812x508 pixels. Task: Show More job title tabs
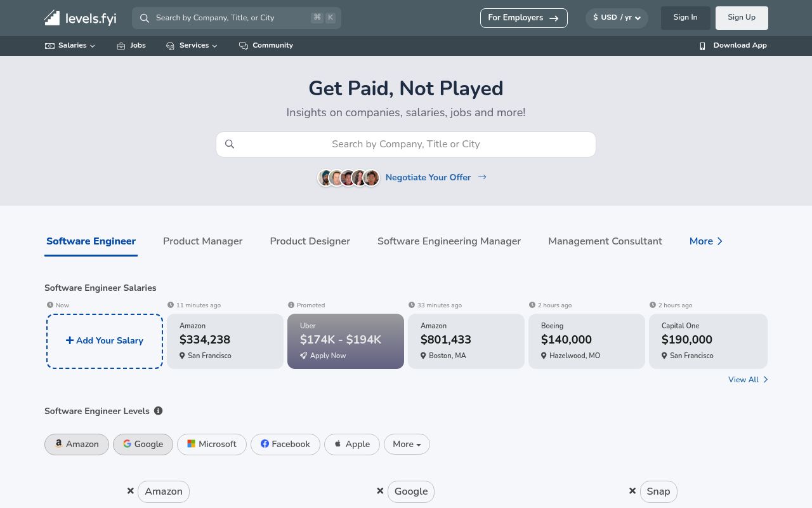pos(706,241)
